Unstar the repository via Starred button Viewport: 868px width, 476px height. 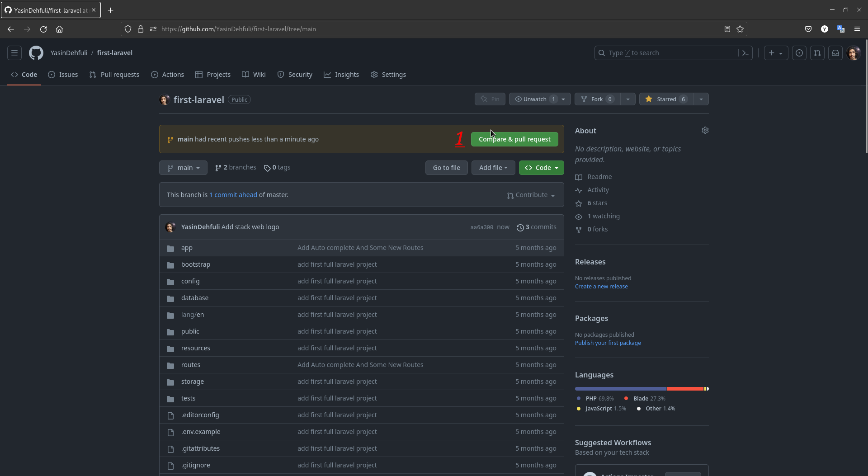click(x=666, y=99)
